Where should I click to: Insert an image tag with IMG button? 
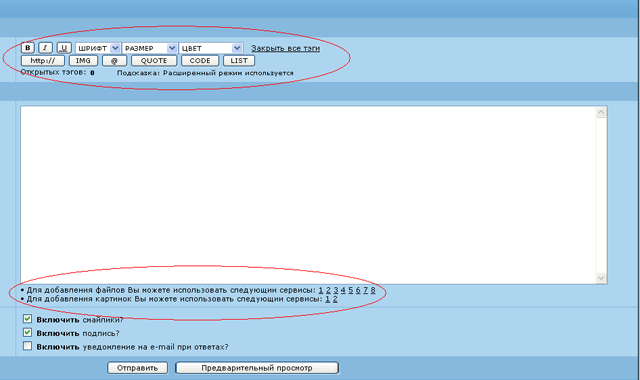tap(83, 61)
